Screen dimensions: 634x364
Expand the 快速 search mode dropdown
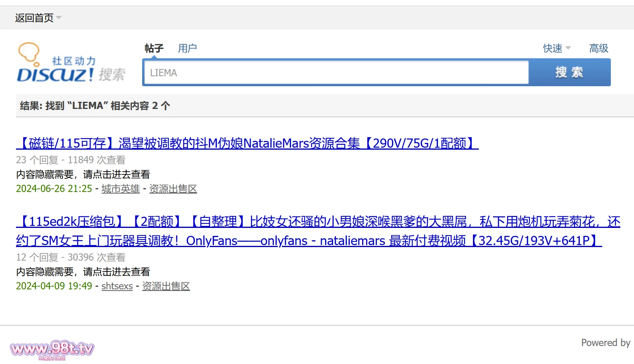tap(553, 48)
